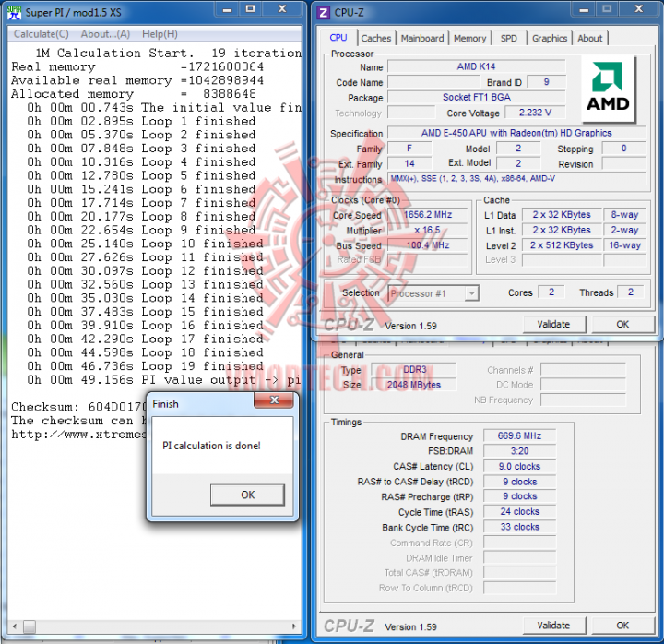Click the memory Size value 2048 MBytes
The image size is (664, 644).
414,385
